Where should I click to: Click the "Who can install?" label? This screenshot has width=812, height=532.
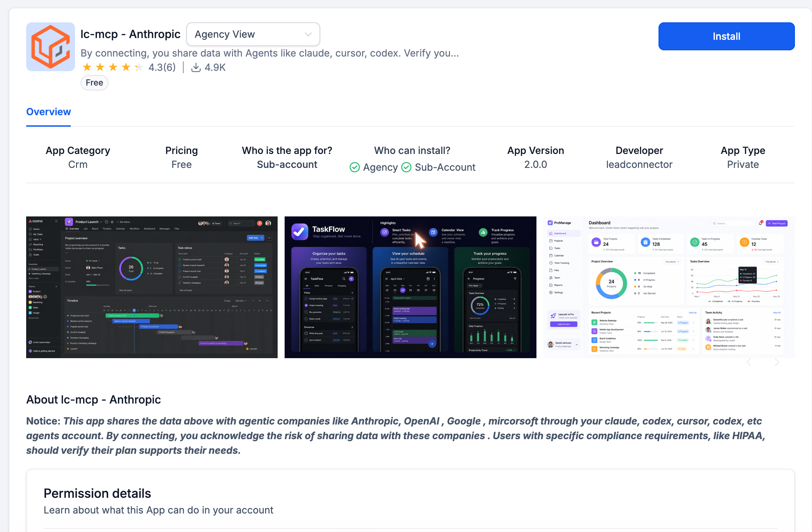click(x=412, y=150)
